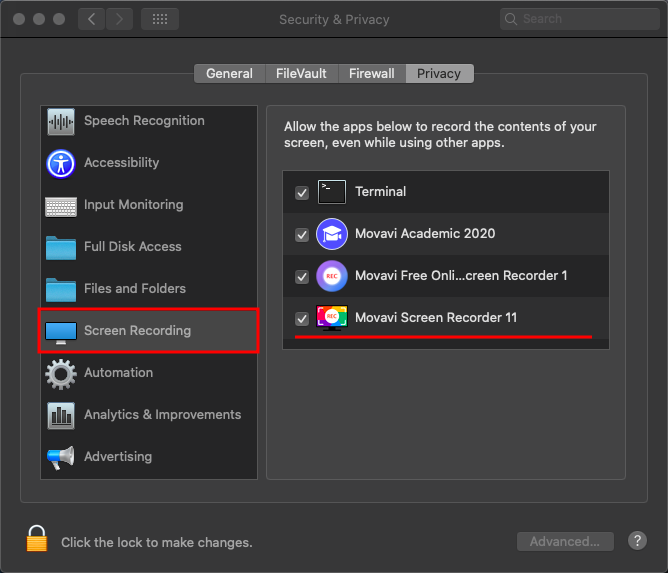Click the lock icon to make changes

(x=37, y=538)
